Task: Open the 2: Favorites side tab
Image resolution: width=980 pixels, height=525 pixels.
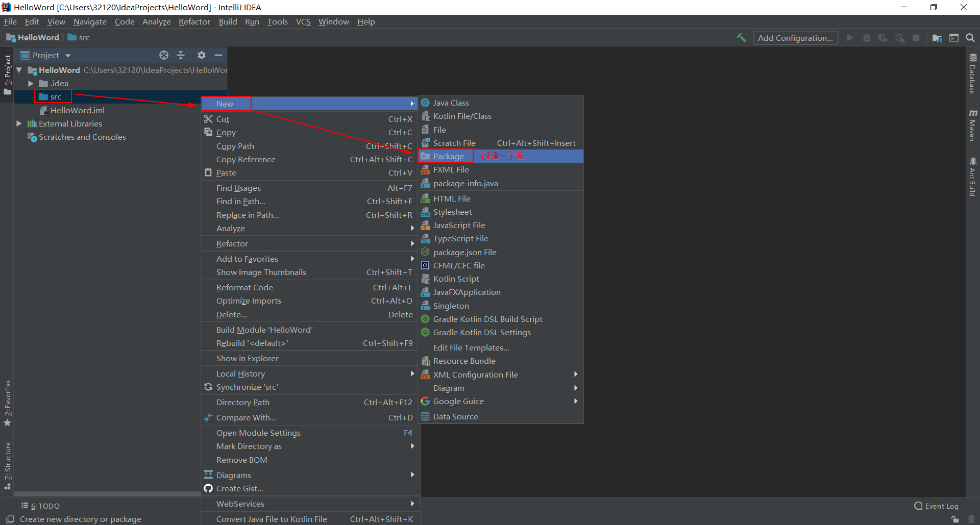Action: [x=7, y=404]
